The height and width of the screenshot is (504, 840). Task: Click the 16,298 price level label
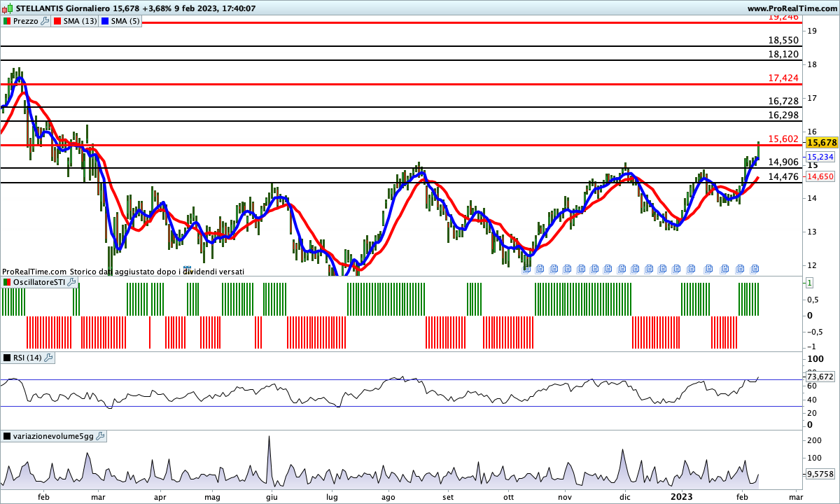(x=783, y=115)
